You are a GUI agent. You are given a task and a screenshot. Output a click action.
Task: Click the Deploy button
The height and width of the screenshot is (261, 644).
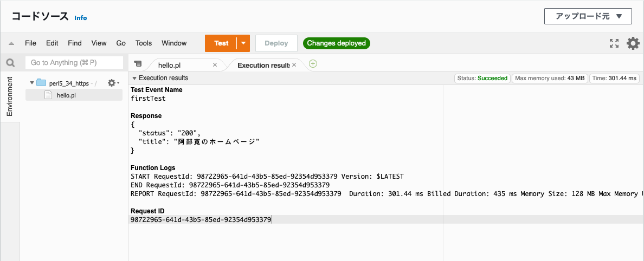(276, 43)
